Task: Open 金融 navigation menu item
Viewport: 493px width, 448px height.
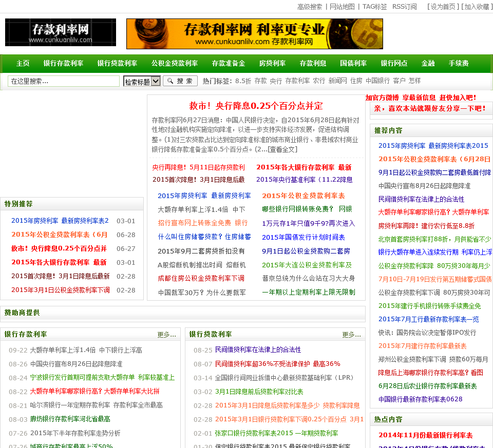Action: point(428,63)
